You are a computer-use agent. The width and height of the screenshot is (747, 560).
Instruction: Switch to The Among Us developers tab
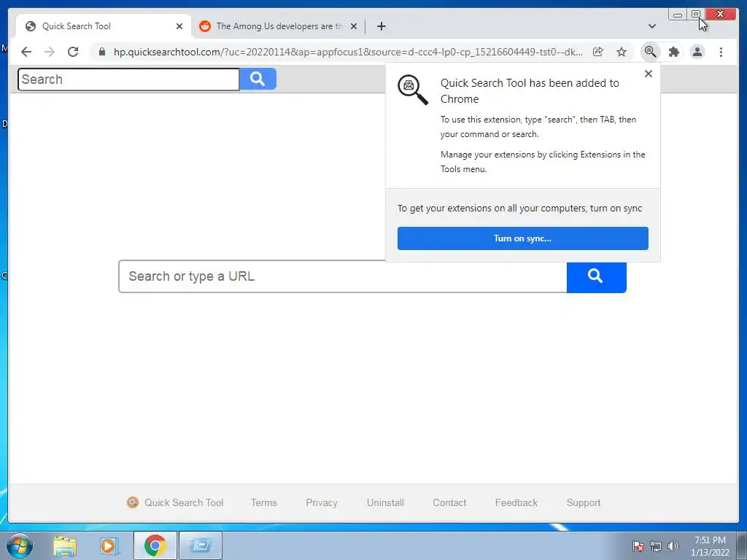279,26
